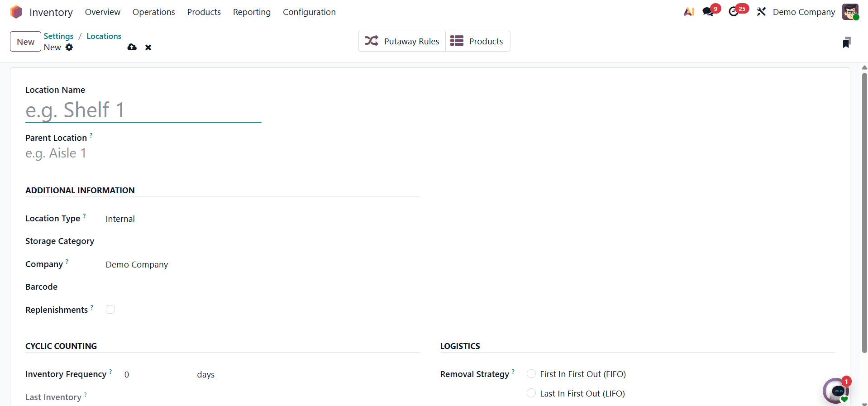
Task: Click the Inventory app logo icon
Action: 16,12
